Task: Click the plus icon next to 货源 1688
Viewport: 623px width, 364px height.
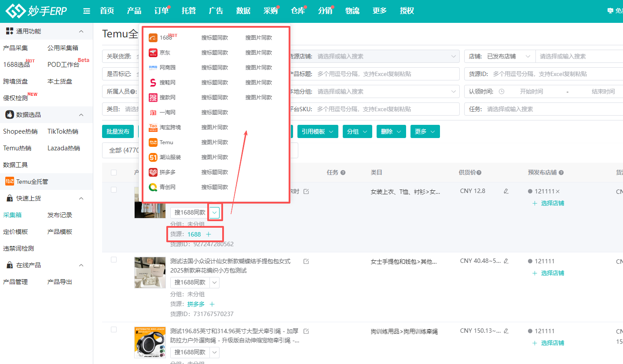Action: click(209, 234)
